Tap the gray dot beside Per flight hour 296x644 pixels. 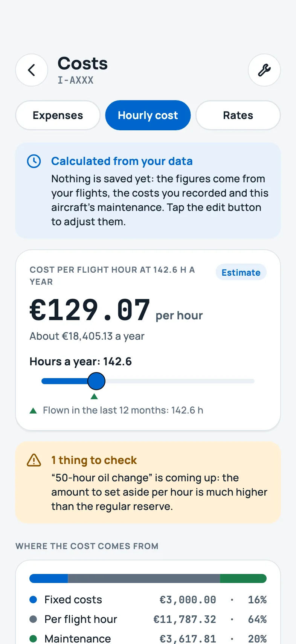coord(33,619)
